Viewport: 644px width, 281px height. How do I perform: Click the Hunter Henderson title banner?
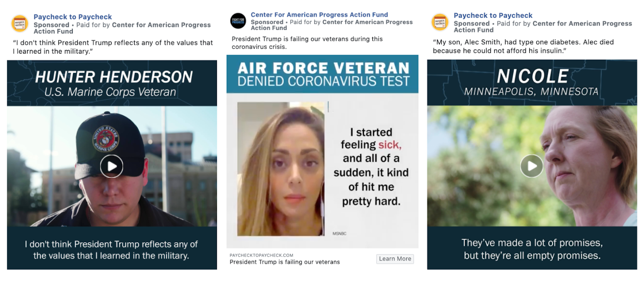[112, 83]
